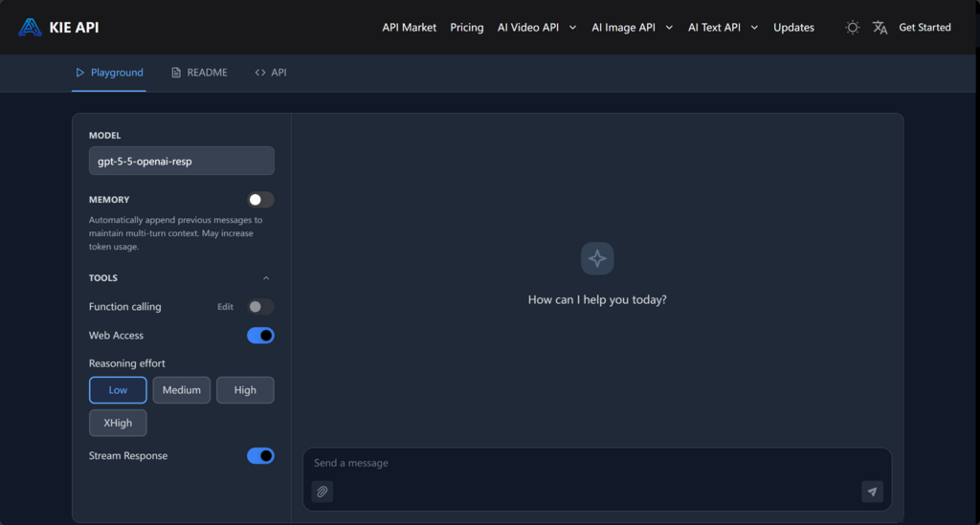Click the model name field gpt-5-5-openai-resp
The height and width of the screenshot is (525, 980).
[181, 161]
